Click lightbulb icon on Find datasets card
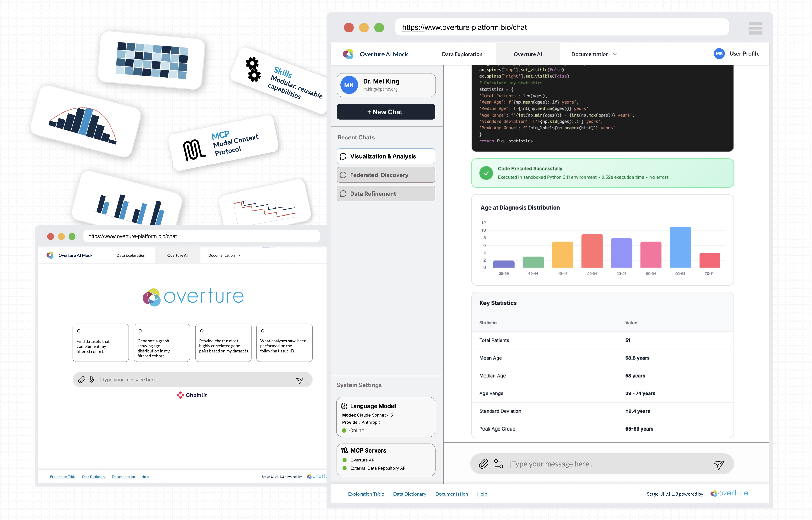The width and height of the screenshot is (812, 520). [79, 332]
